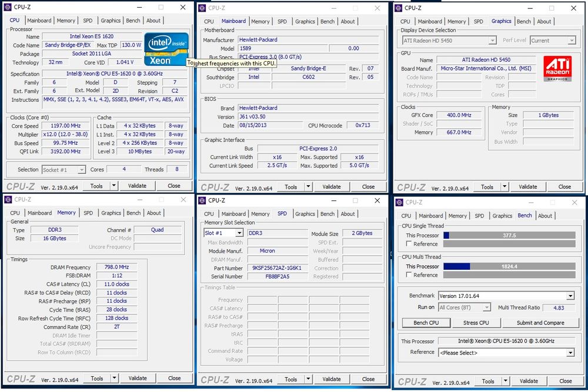Open Tools dropdown arrow in Bench window

point(505,381)
